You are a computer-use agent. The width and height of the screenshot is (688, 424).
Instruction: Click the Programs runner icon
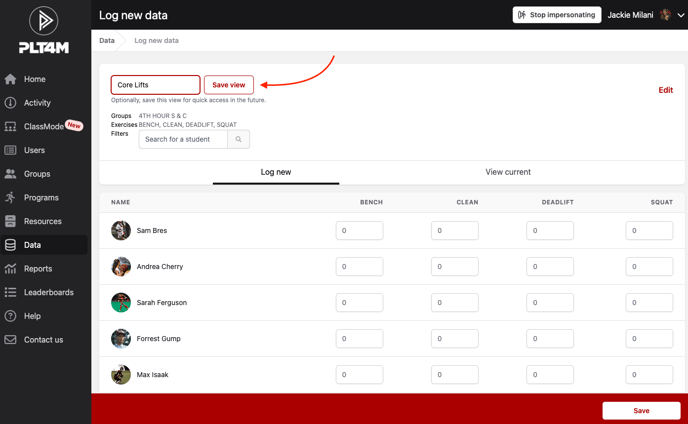tap(11, 198)
